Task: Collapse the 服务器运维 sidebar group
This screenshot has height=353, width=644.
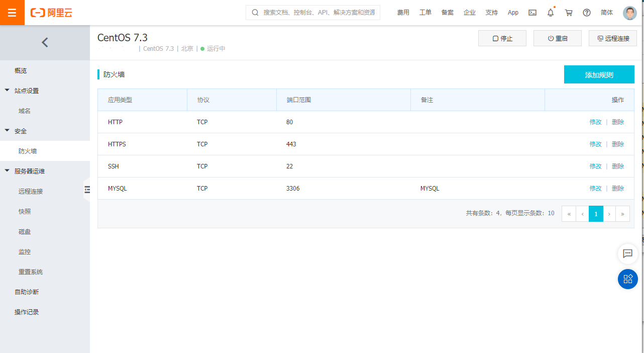Action: (x=7, y=171)
